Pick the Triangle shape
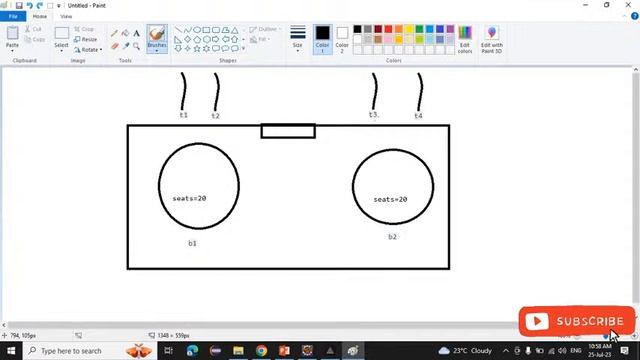This screenshot has width=640, height=360. coord(235,30)
